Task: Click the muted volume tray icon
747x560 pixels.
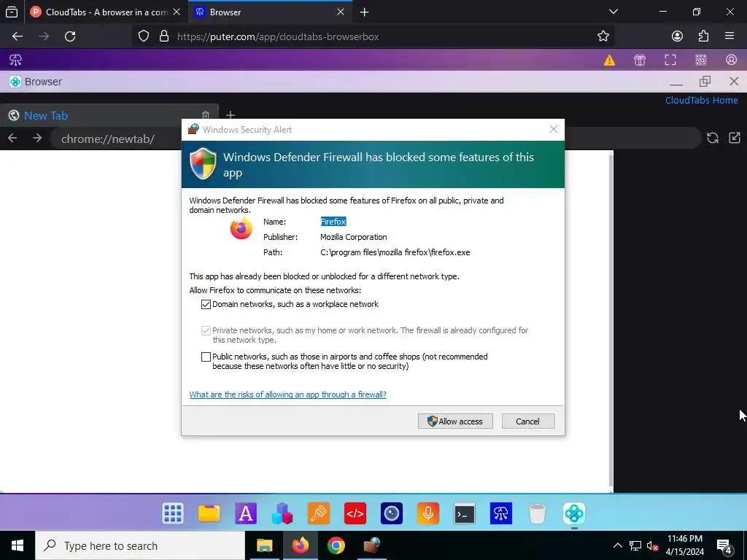Action: pyautogui.click(x=652, y=545)
